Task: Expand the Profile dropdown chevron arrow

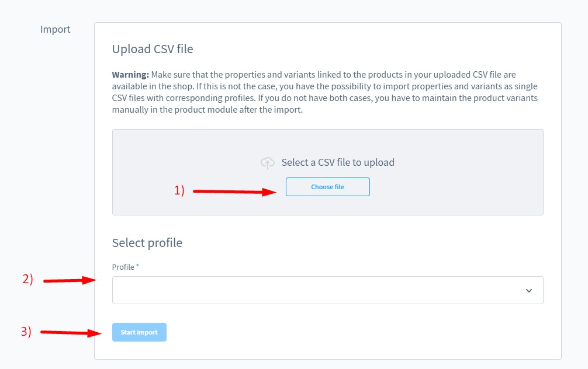Action: click(x=529, y=290)
